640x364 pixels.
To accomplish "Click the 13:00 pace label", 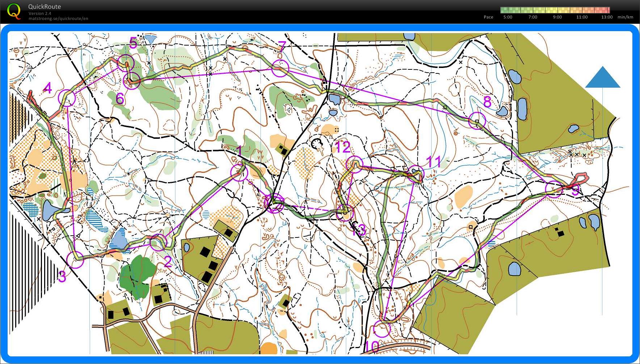I will [x=607, y=17].
